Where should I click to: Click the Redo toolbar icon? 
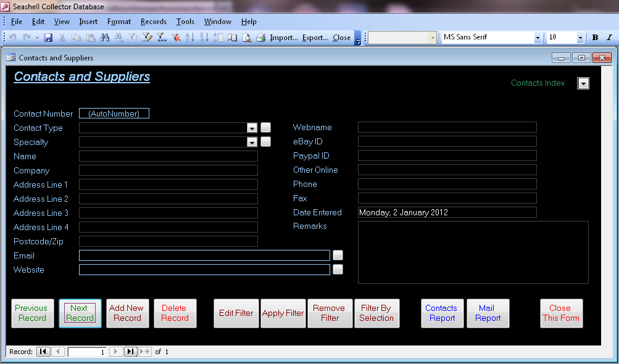click(x=27, y=38)
